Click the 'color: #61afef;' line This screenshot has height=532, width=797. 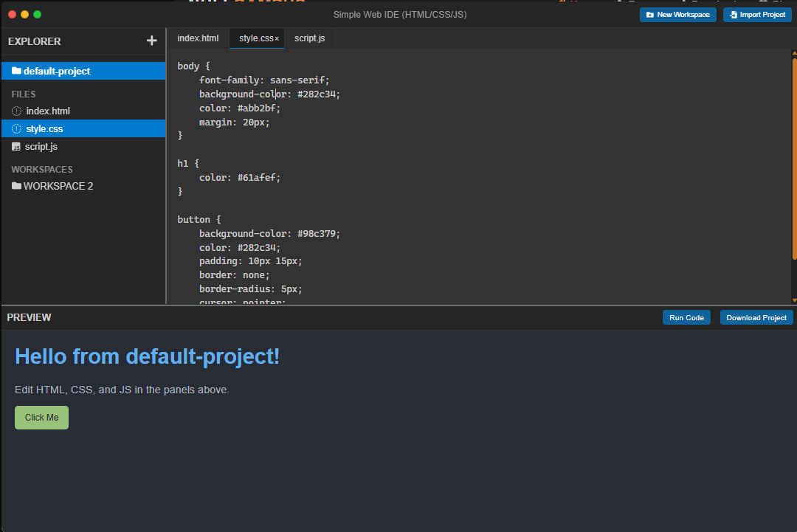[239, 177]
